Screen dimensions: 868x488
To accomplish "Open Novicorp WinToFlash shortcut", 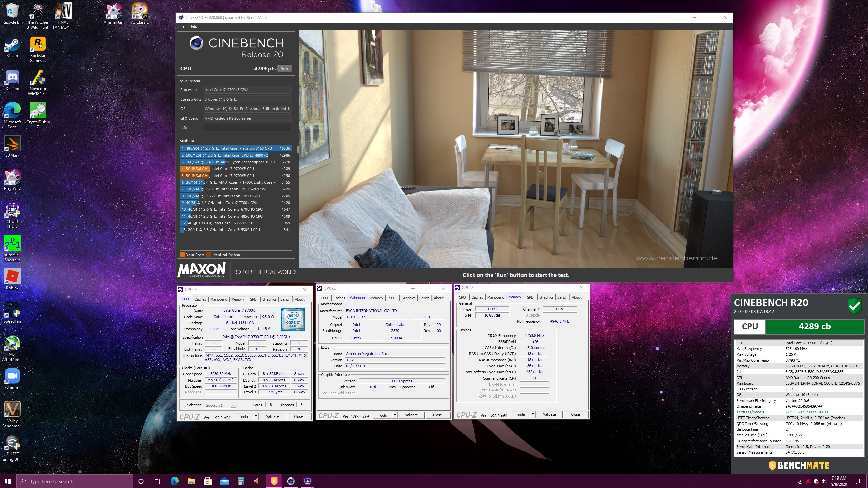I will coord(38,83).
